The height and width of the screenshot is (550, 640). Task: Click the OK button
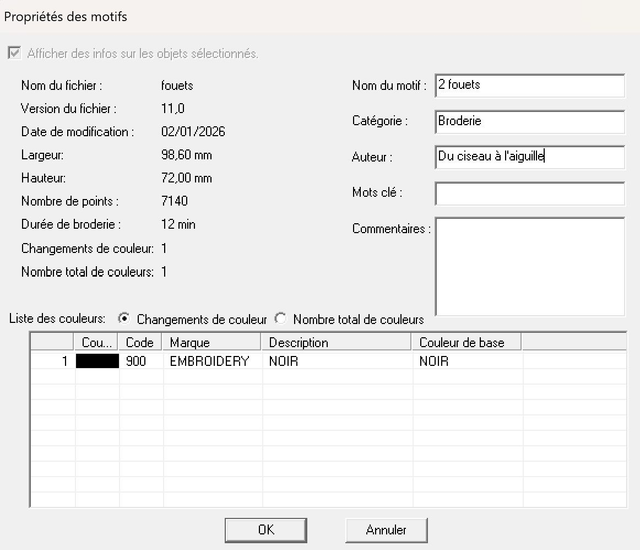tap(265, 530)
